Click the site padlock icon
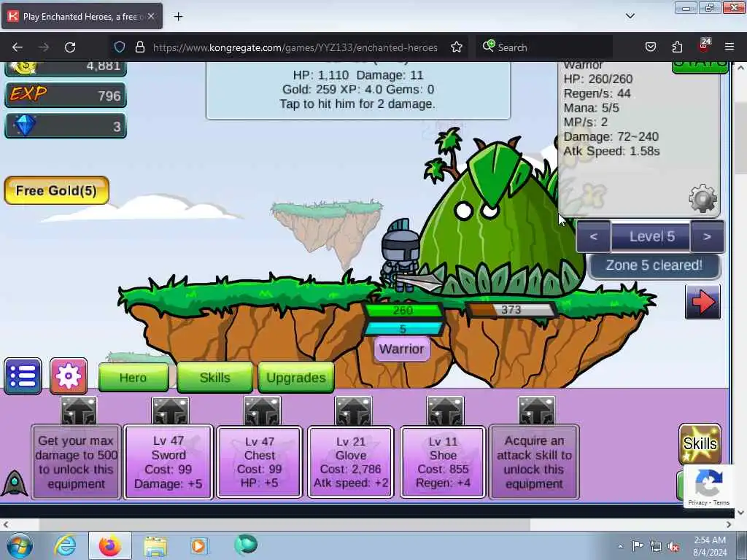 pos(139,47)
